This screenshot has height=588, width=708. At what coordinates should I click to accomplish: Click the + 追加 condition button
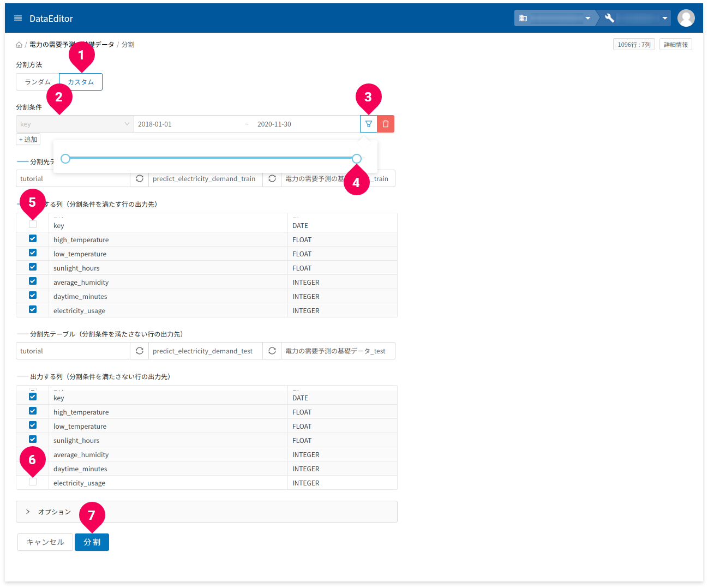28,140
